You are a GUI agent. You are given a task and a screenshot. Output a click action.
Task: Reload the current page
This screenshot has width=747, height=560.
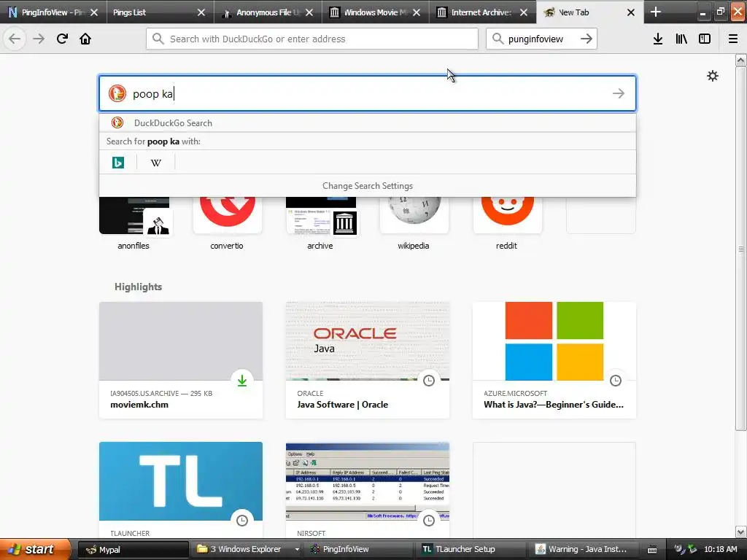[62, 39]
